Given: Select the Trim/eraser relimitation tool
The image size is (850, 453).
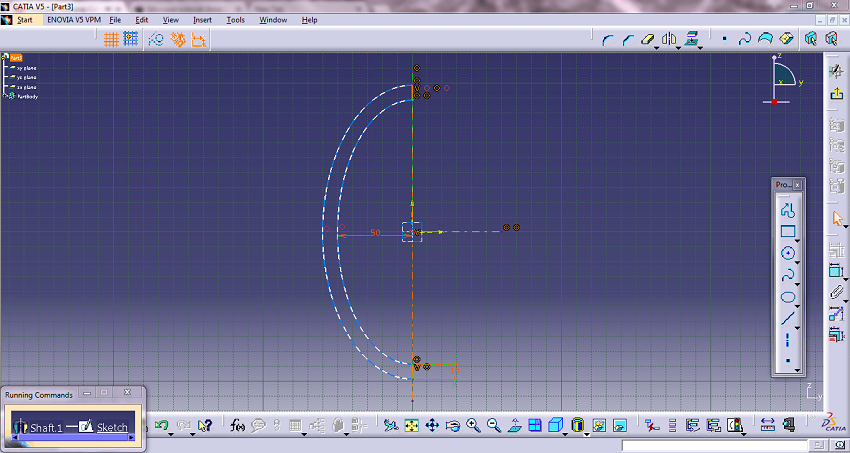Looking at the screenshot, I should pos(648,39).
